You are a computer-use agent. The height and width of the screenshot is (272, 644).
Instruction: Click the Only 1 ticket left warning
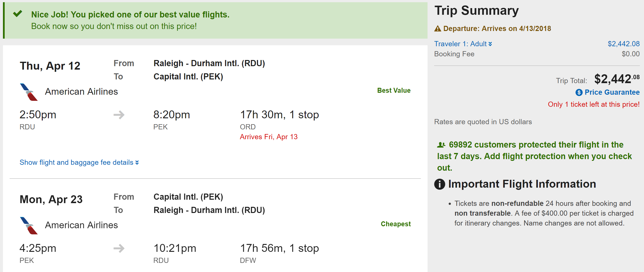(593, 104)
